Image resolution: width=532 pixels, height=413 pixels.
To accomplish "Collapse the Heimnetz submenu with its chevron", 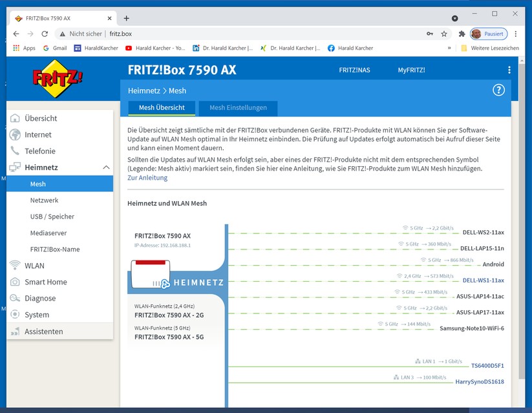I will click(106, 167).
